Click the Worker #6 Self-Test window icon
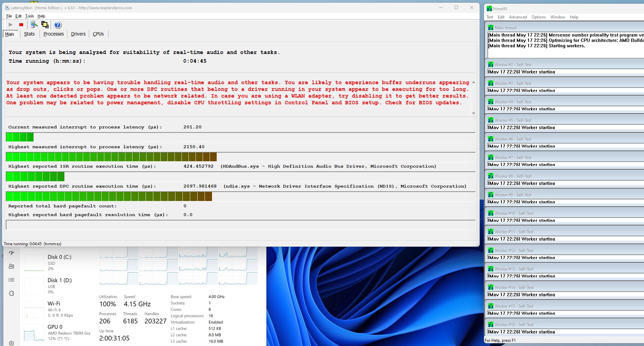This screenshot has height=346, width=644. (x=491, y=139)
